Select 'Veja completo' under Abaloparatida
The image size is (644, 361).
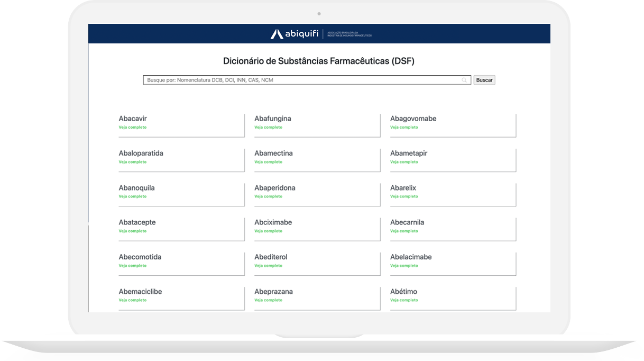(133, 162)
